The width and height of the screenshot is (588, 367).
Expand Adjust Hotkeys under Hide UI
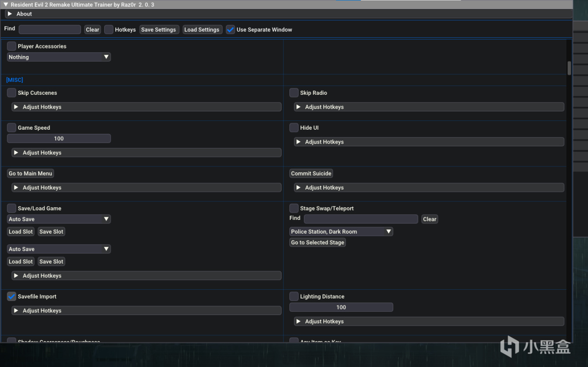click(x=429, y=142)
